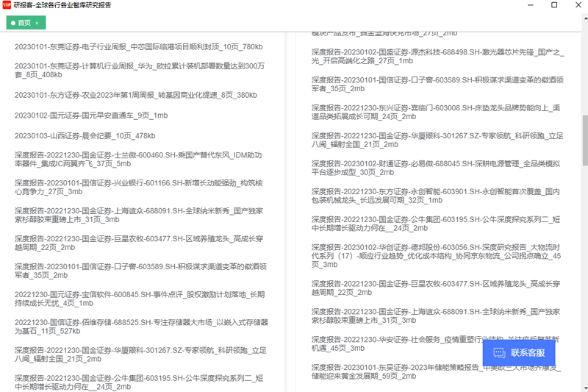This screenshot has width=588, height=392.
Task: Open the 联系客服 chat button
Action: 518,353
